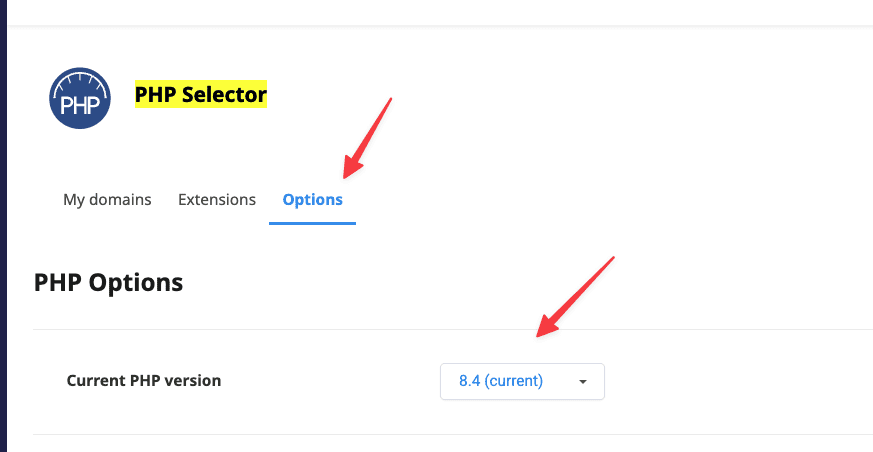Click the divider line below the version row

point(450,434)
